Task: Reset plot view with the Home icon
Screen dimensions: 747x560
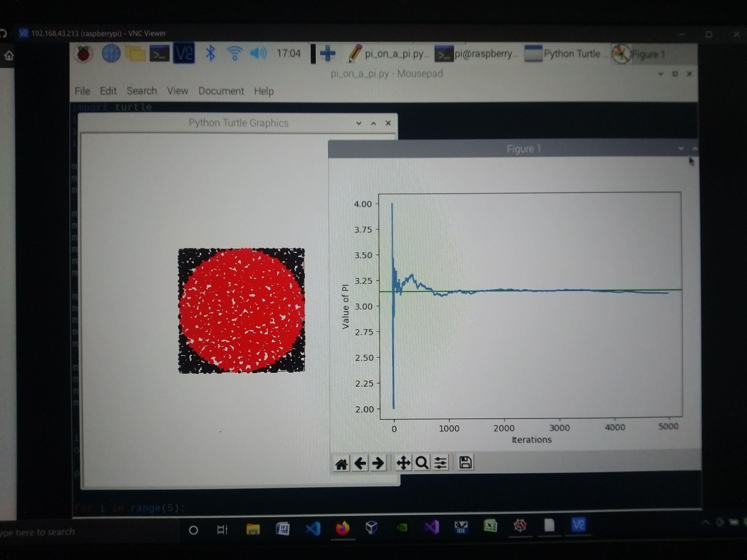Action: pyautogui.click(x=342, y=463)
